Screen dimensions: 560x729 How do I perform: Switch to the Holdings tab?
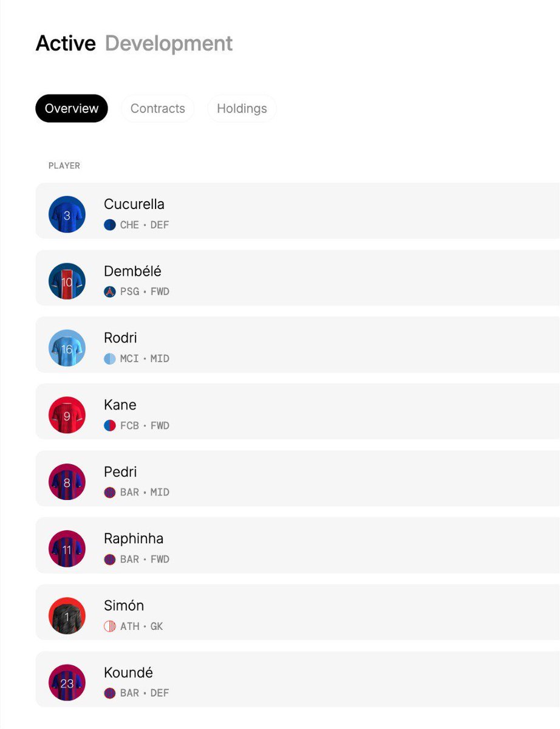point(242,109)
